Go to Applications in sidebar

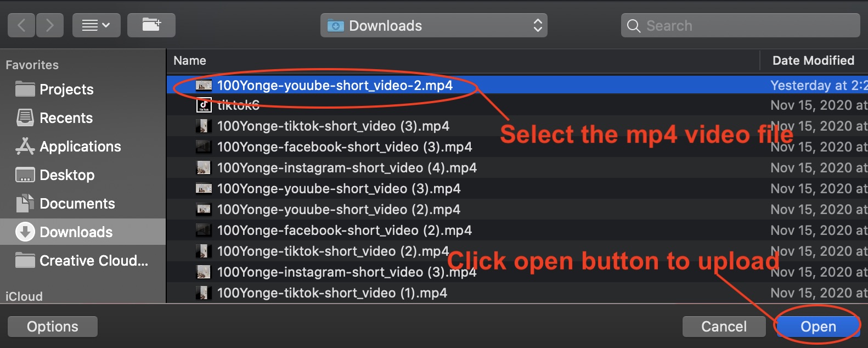click(x=80, y=147)
